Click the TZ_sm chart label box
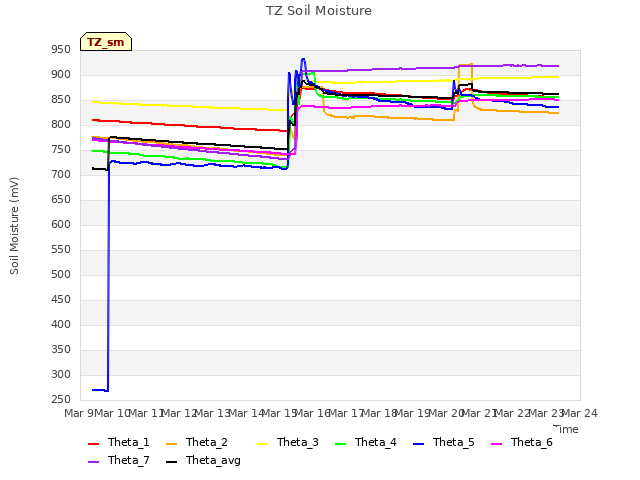 point(106,42)
